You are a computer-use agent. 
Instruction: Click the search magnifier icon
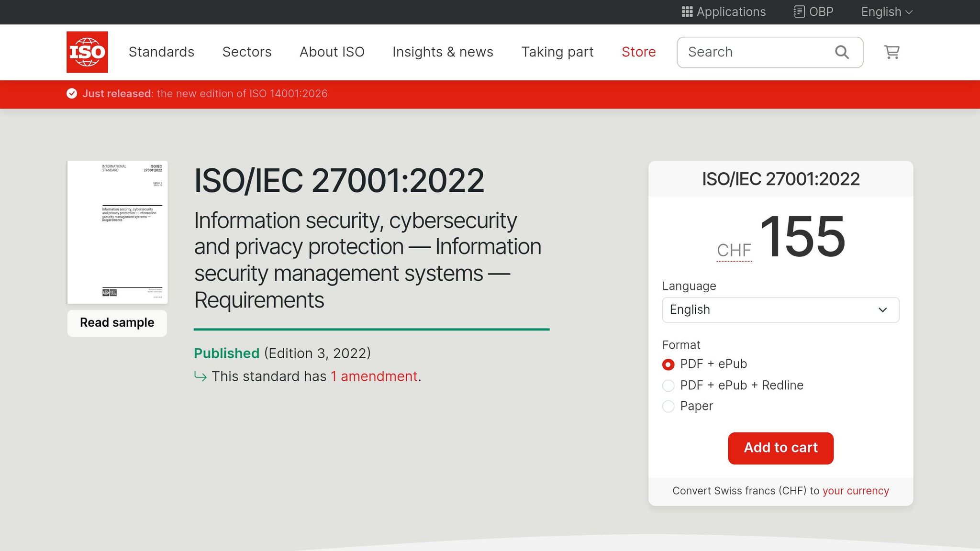[842, 52]
